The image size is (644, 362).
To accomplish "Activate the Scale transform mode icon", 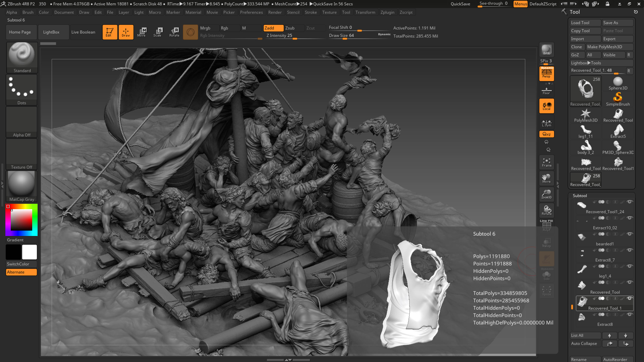I will click(x=157, y=32).
